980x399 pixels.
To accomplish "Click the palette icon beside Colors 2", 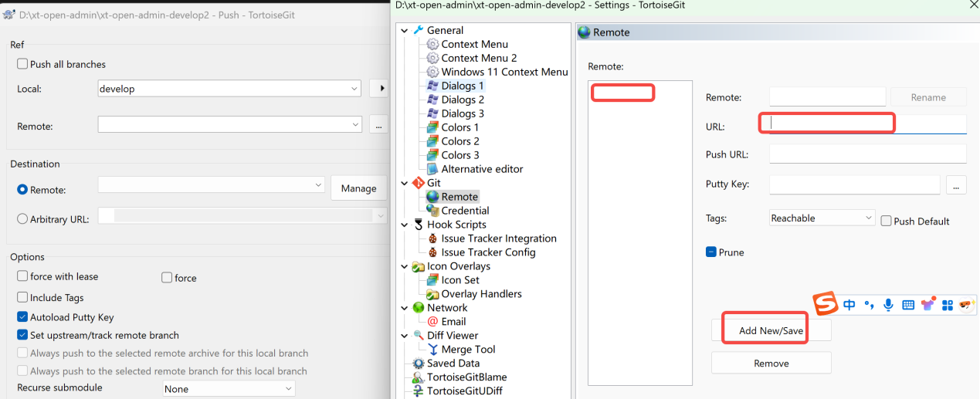I will point(432,141).
